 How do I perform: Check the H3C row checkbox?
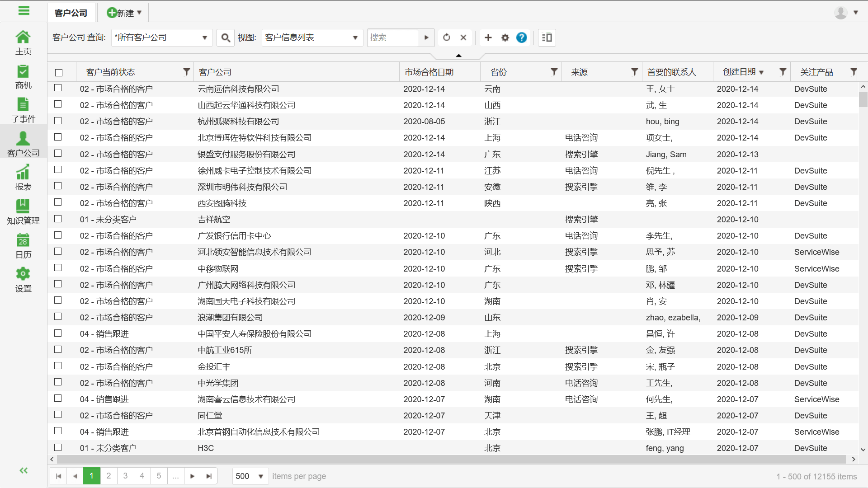point(58,447)
